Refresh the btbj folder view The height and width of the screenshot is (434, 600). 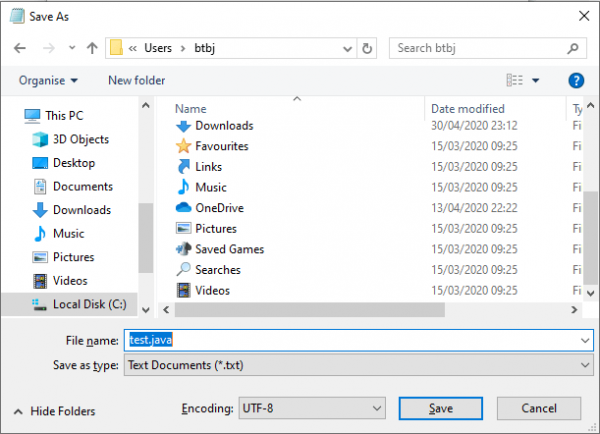pyautogui.click(x=367, y=49)
